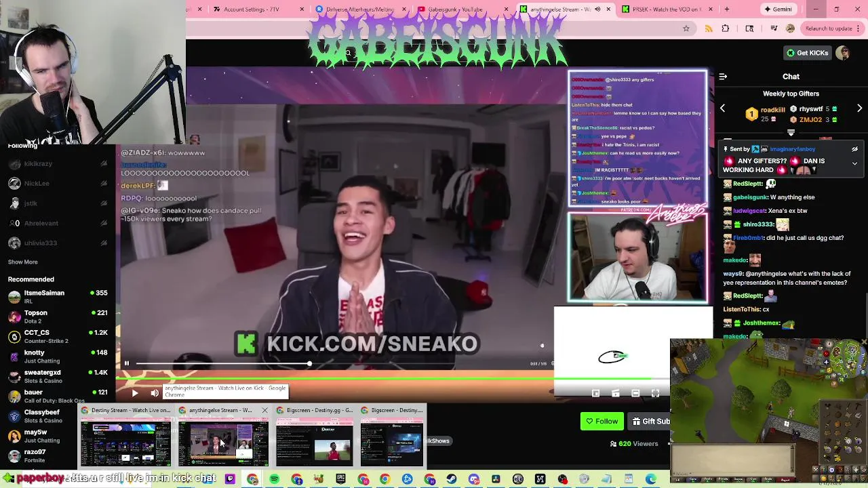Screen dimensions: 868x488
Task: Open the RSS feed extension icon
Action: pyautogui.click(x=709, y=28)
